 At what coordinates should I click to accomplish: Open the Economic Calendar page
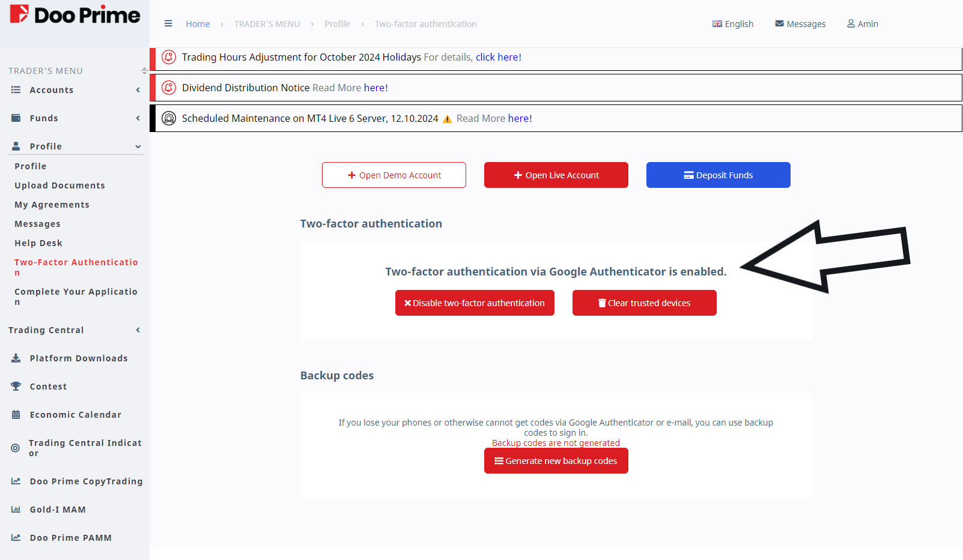76,415
